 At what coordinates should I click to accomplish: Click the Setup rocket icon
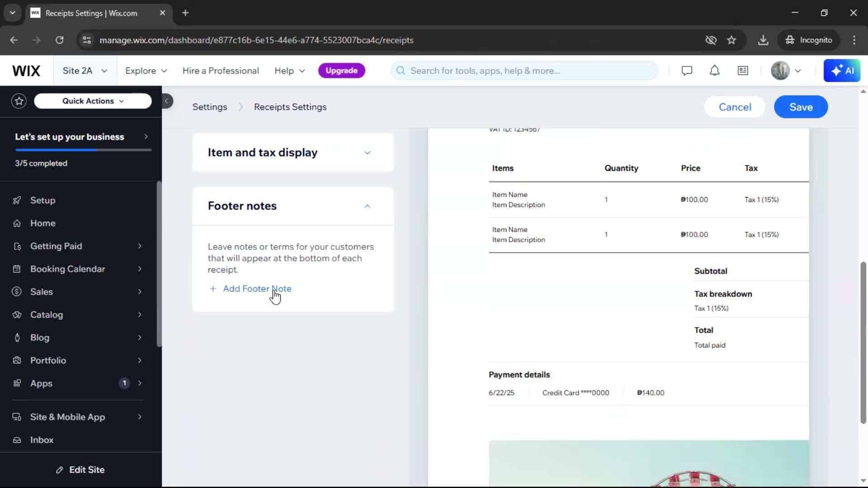tap(17, 200)
